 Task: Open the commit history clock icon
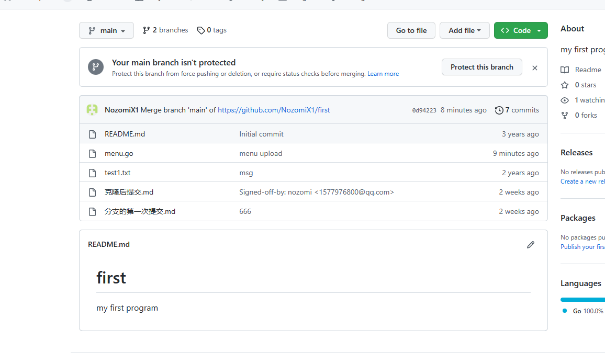click(499, 110)
